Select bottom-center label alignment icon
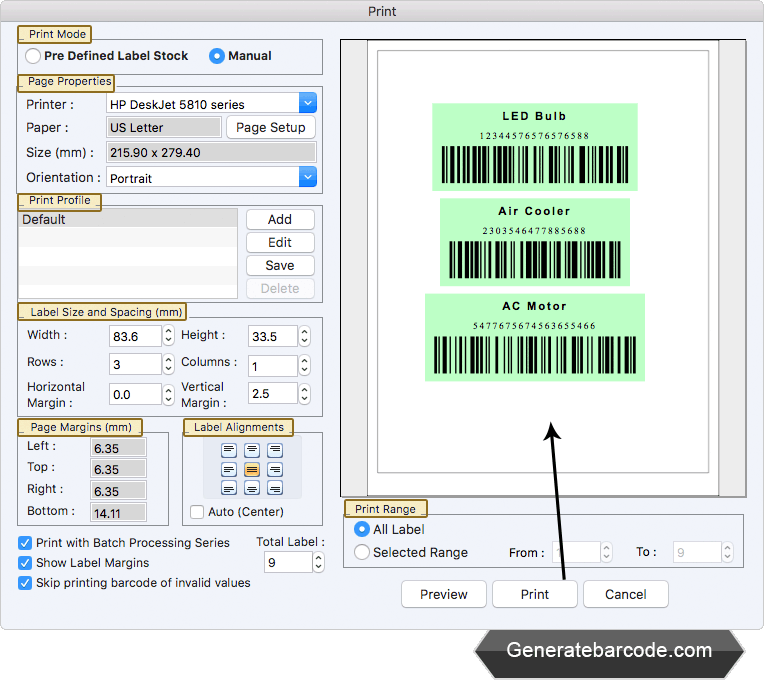Screen dimensions: 764x681 click(x=252, y=488)
